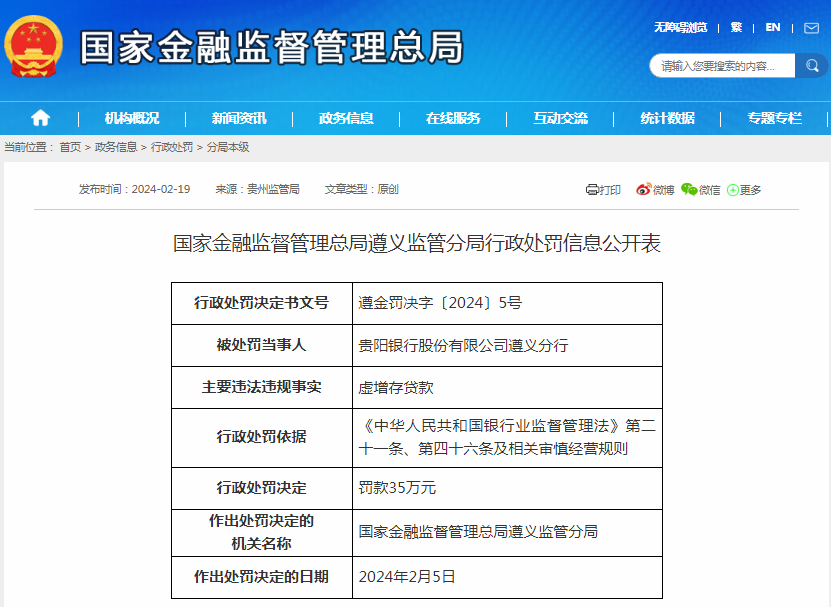Open the 统计数据 section
This screenshot has width=831, height=607.
coord(664,117)
